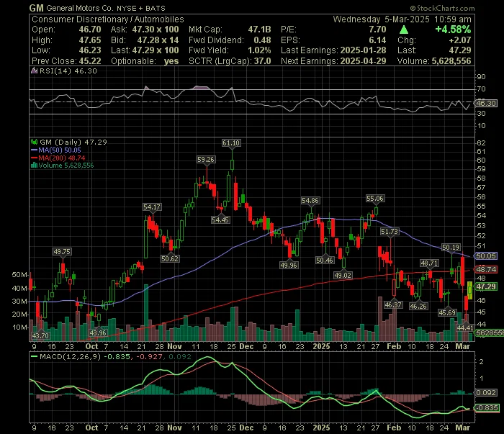Click the 59.26 price annotation
This screenshot has width=504, height=434.
[206, 159]
